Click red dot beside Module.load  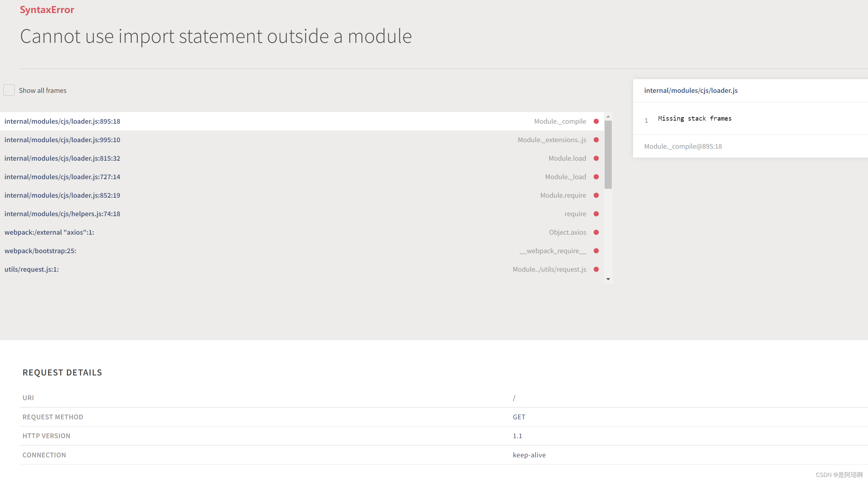point(596,158)
